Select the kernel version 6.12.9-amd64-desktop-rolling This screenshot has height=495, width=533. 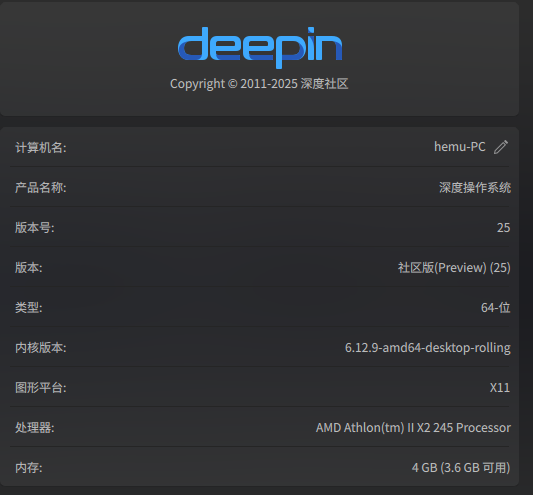coord(428,347)
